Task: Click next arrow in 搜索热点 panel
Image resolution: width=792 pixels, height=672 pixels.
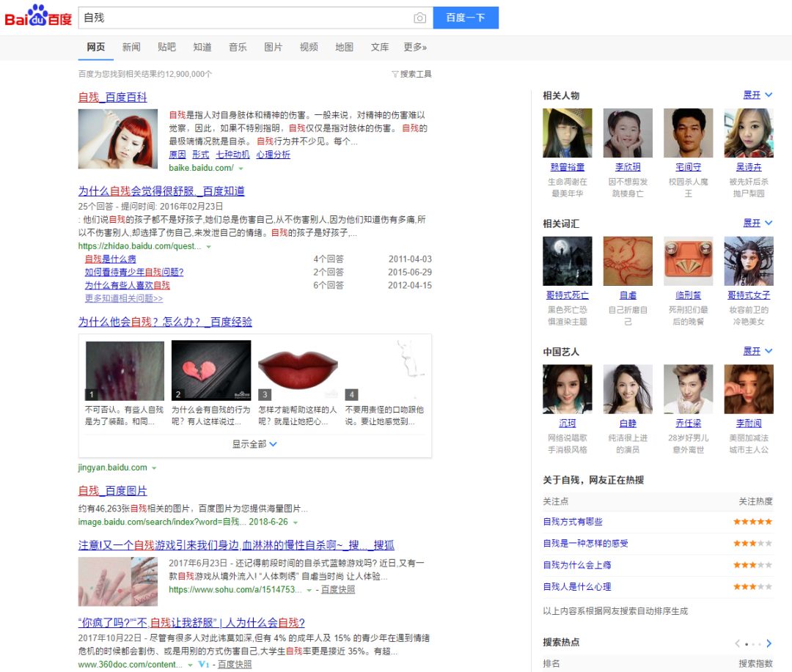Action: pos(769,643)
